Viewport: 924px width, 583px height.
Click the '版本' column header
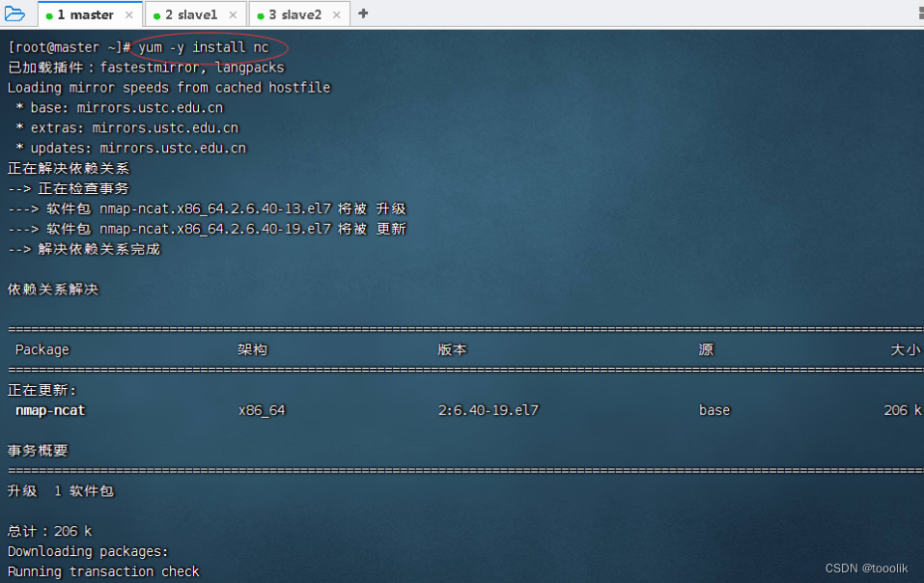pos(452,349)
